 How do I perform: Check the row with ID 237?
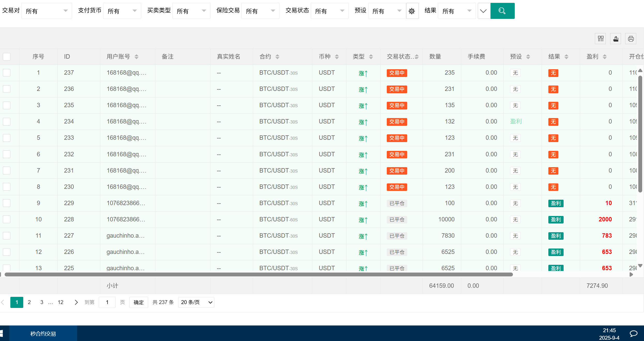[x=7, y=73]
